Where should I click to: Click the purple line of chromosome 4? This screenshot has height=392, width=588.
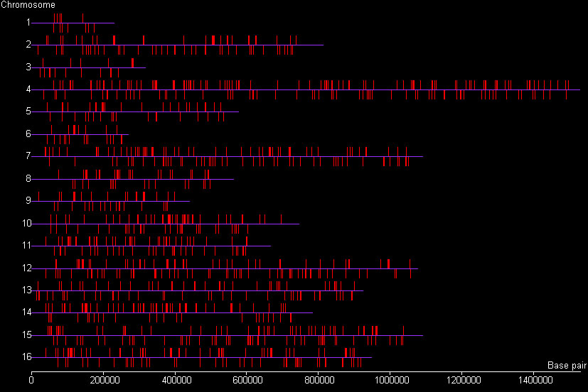[x=306, y=90]
